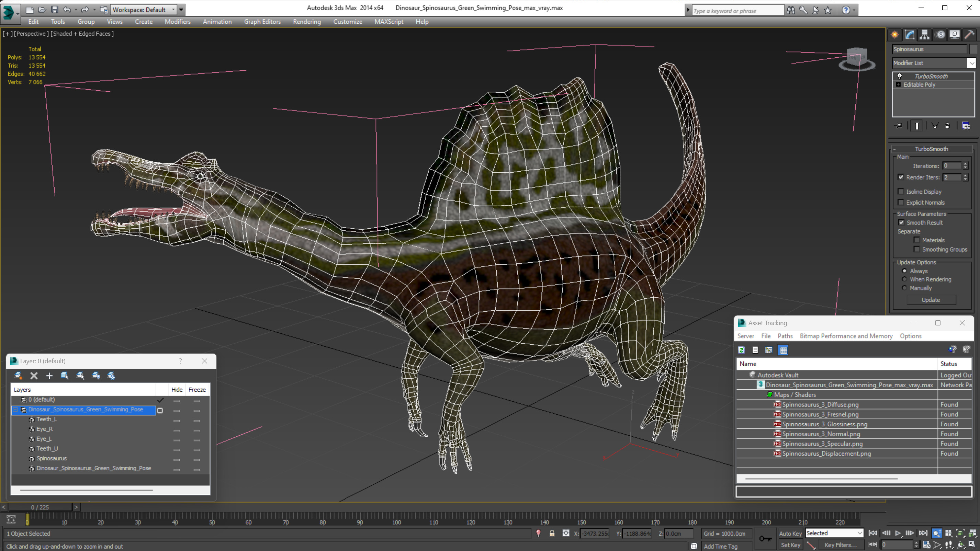Image resolution: width=980 pixels, height=551 pixels.
Task: Click Asset Tracking horizontal scrollbar
Action: click(x=821, y=479)
